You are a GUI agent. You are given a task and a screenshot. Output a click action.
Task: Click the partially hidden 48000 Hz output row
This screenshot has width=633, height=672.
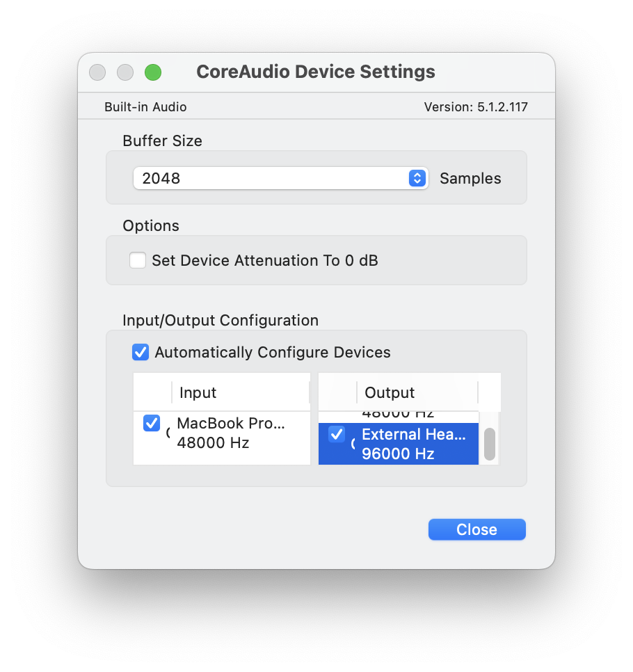(x=398, y=415)
